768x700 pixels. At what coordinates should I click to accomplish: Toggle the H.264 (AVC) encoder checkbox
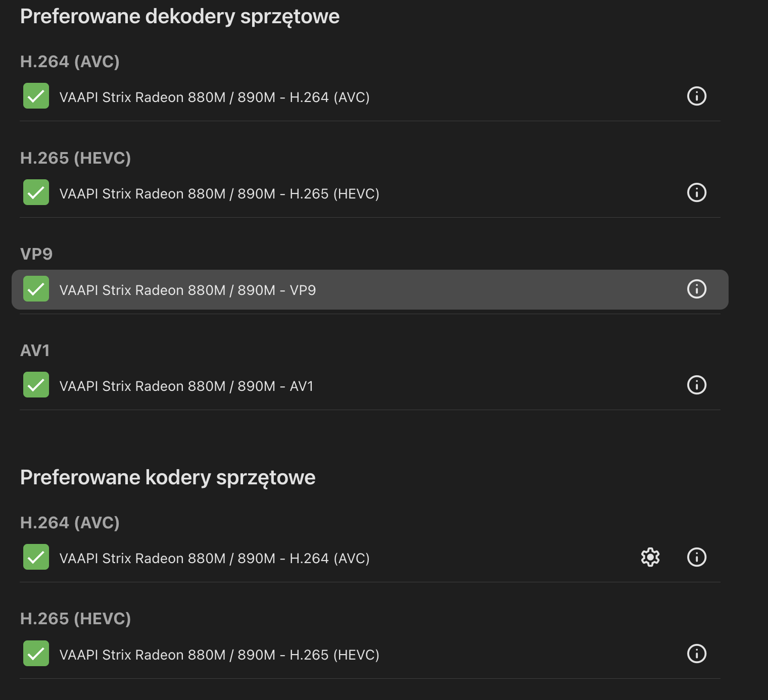pyautogui.click(x=36, y=557)
